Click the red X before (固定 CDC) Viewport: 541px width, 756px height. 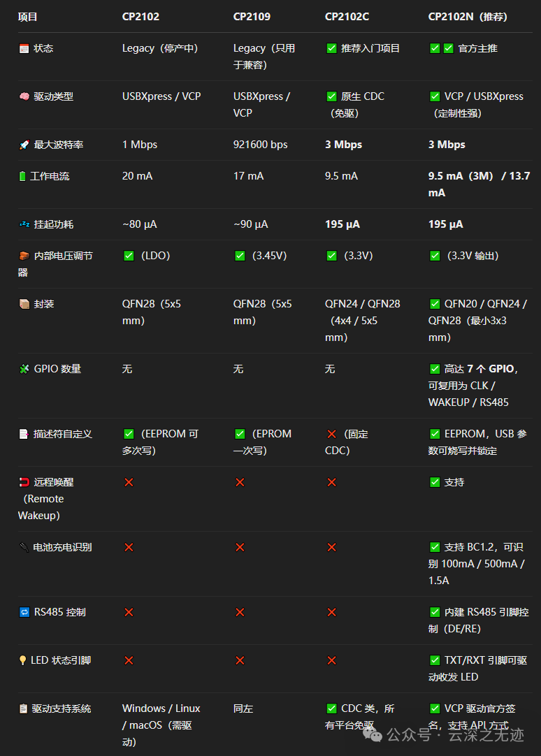tap(331, 434)
